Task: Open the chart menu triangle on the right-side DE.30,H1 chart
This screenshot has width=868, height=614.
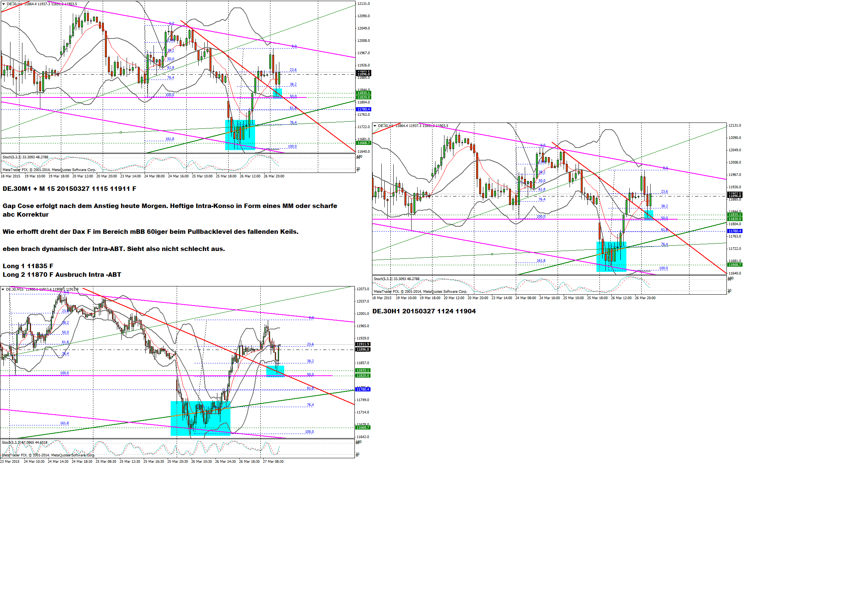Action: [375, 126]
